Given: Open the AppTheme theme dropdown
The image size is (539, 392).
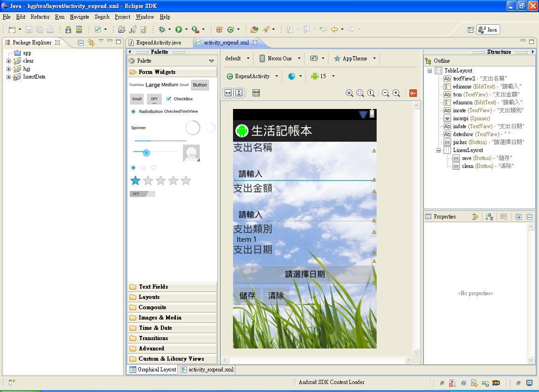Looking at the screenshot, I should (x=355, y=58).
